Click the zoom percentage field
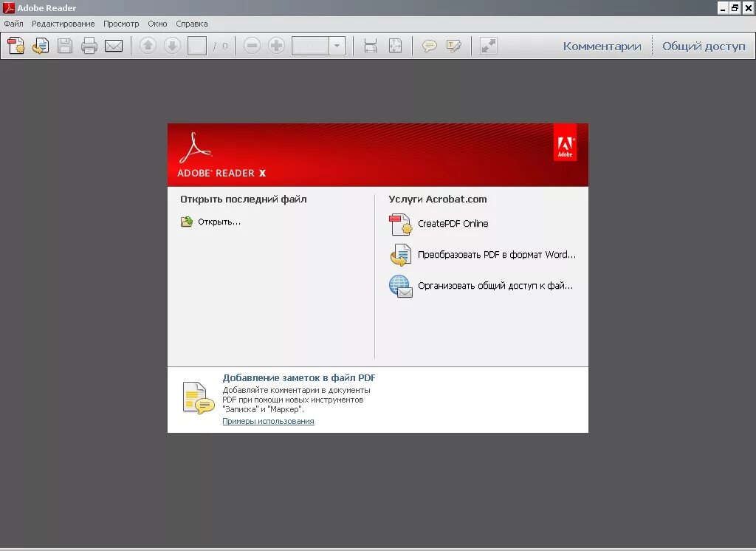This screenshot has width=756, height=551. coord(310,46)
